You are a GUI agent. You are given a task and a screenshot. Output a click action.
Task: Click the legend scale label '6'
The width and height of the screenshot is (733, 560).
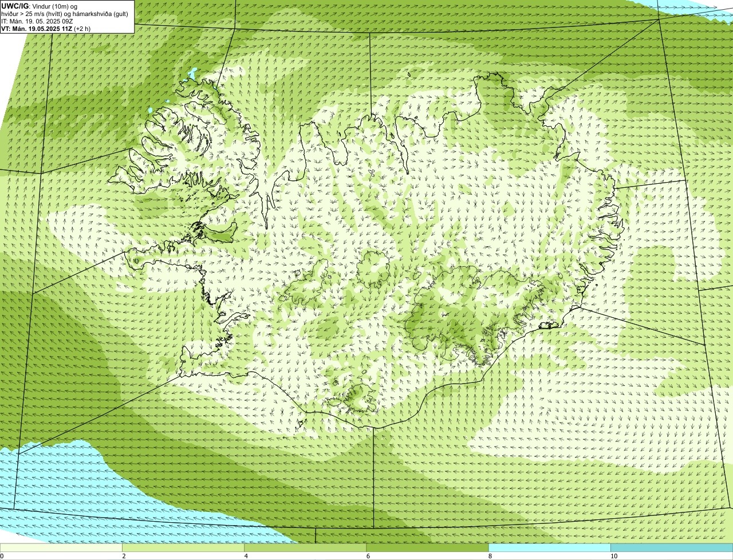click(x=368, y=556)
